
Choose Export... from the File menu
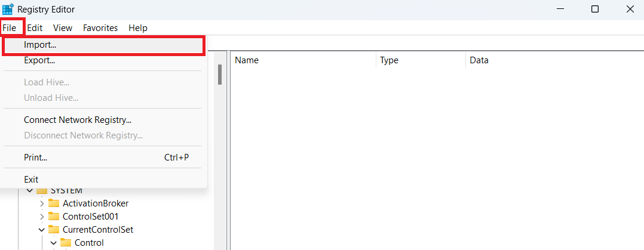(103, 60)
